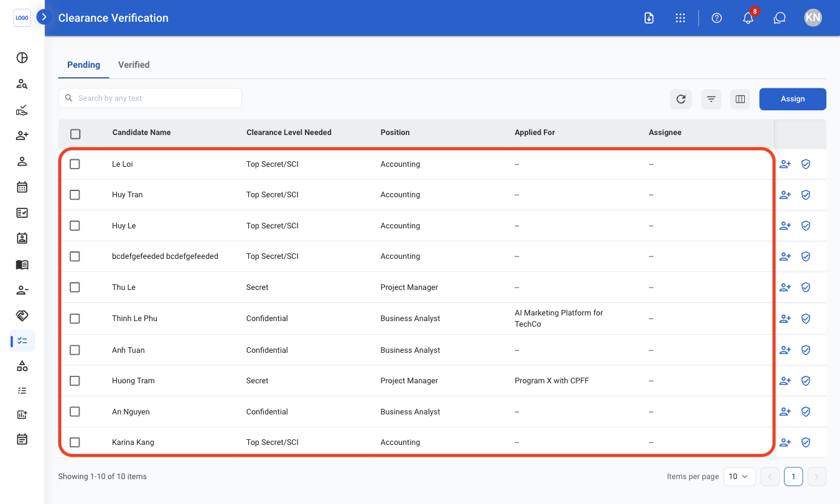Check the Huy Le row checkbox
840x504 pixels.
75,226
